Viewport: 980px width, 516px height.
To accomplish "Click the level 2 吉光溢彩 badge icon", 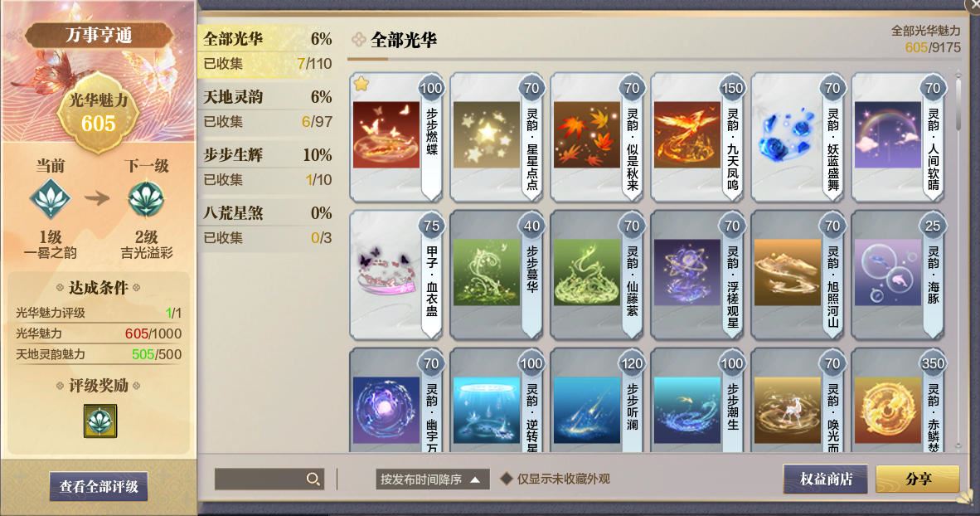I will [146, 199].
